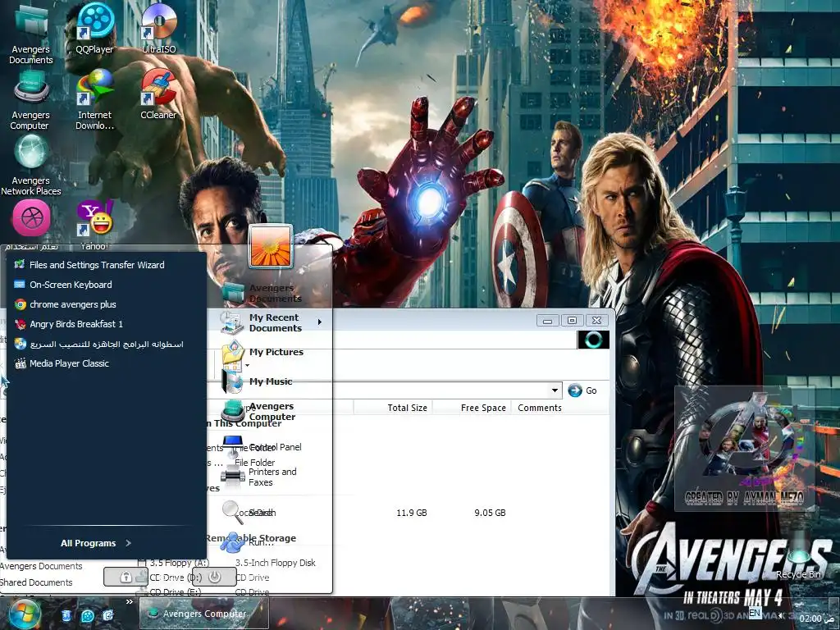Screen dimensions: 840x630
Task: Sort by Free Space column header
Action: pos(472,408)
